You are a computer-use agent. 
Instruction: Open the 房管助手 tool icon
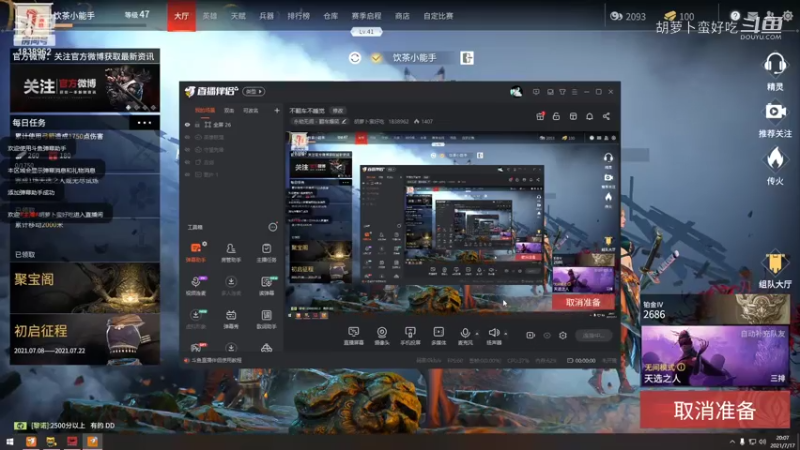tap(231, 252)
